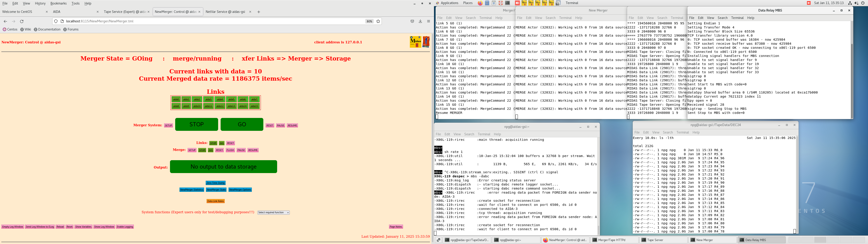Toggle the aida0 link indicator
Viewport: 868px width, 244px height.
point(176,99)
